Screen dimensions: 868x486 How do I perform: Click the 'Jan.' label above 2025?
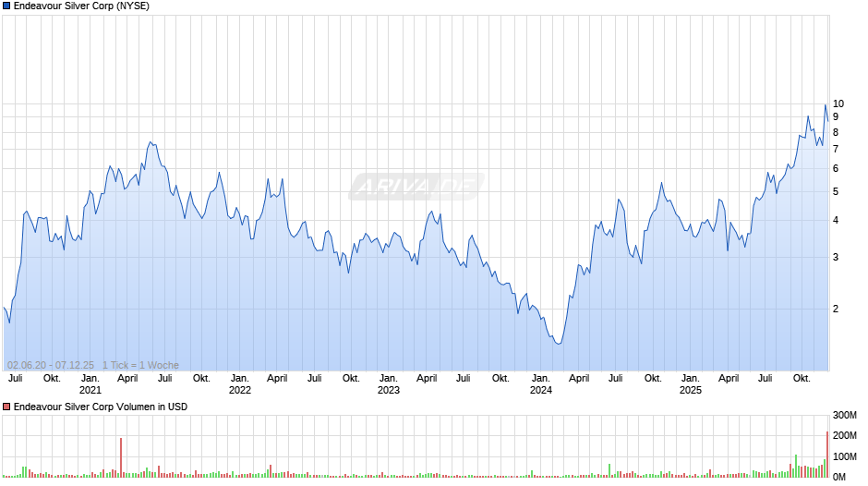click(x=691, y=379)
